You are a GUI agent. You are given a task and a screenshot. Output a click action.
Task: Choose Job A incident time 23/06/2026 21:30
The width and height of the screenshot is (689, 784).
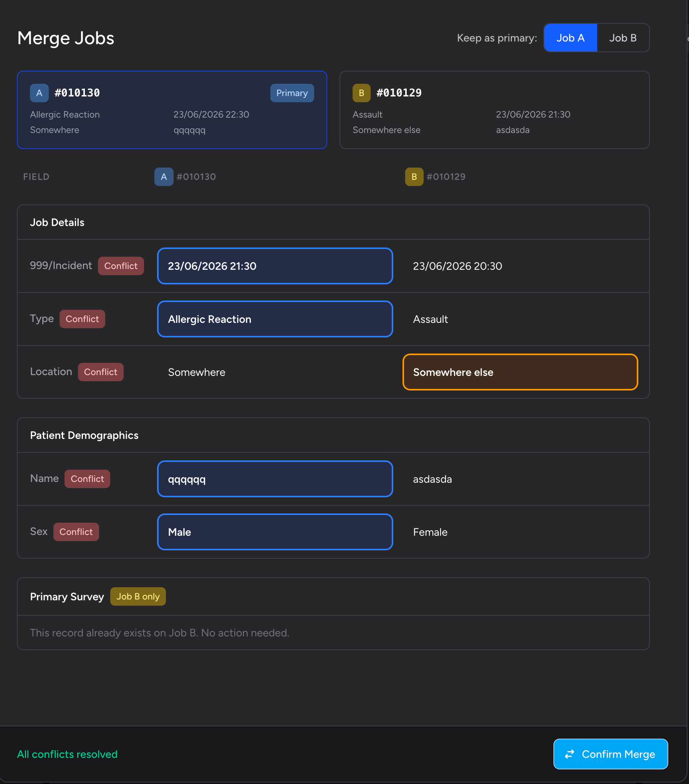point(275,266)
